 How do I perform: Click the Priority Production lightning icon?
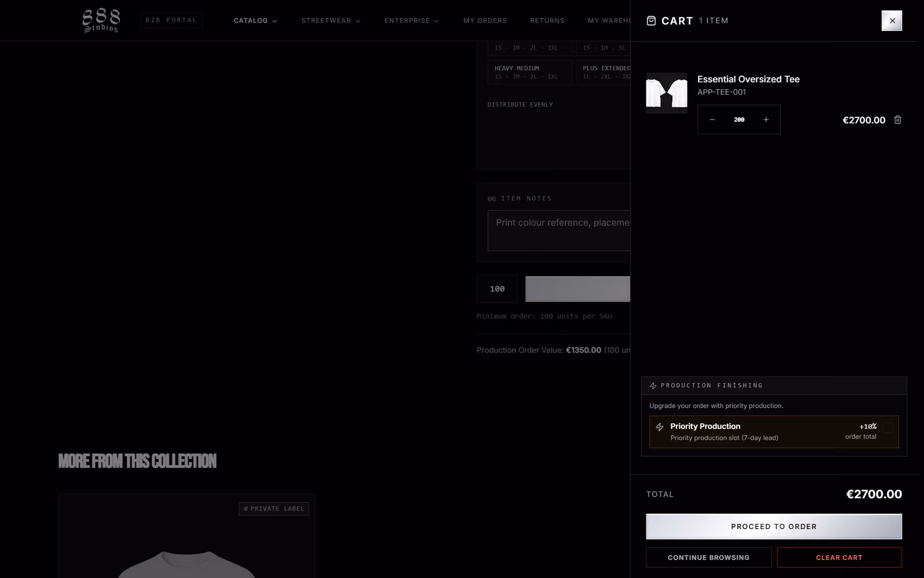pos(659,427)
